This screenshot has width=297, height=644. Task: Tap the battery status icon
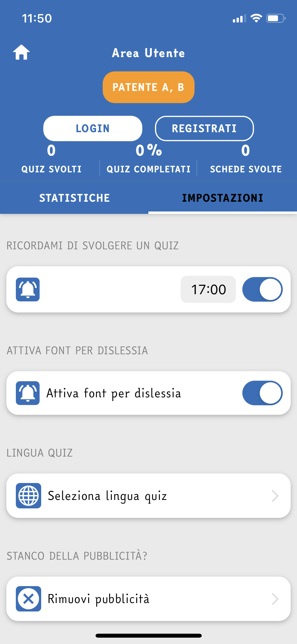point(276,18)
